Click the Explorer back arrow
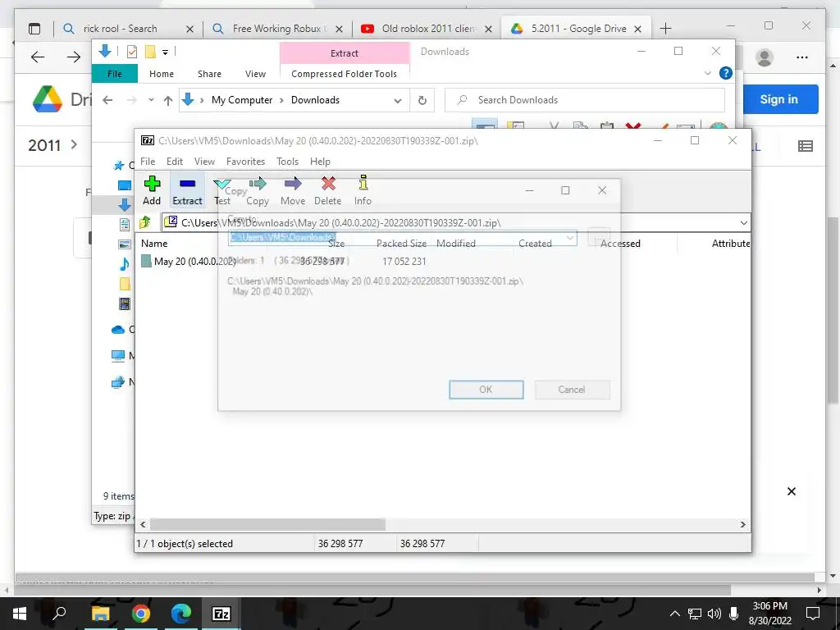The image size is (840, 630). (x=107, y=100)
